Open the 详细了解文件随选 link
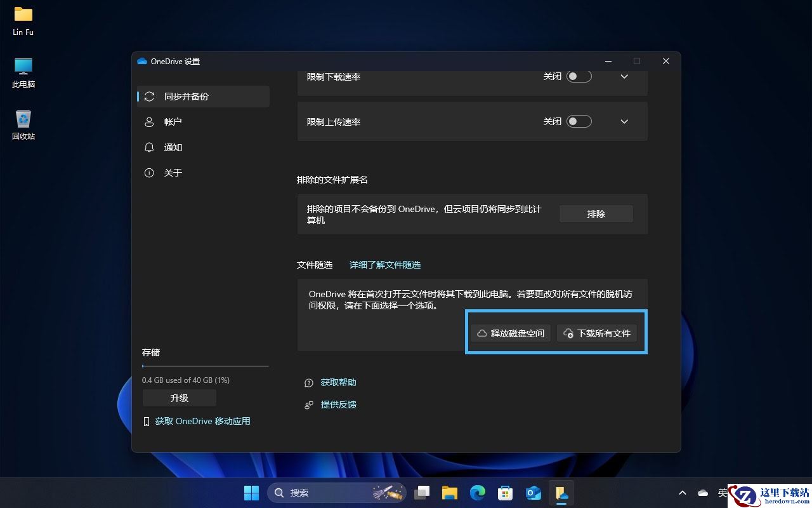The width and height of the screenshot is (812, 508). (x=385, y=265)
